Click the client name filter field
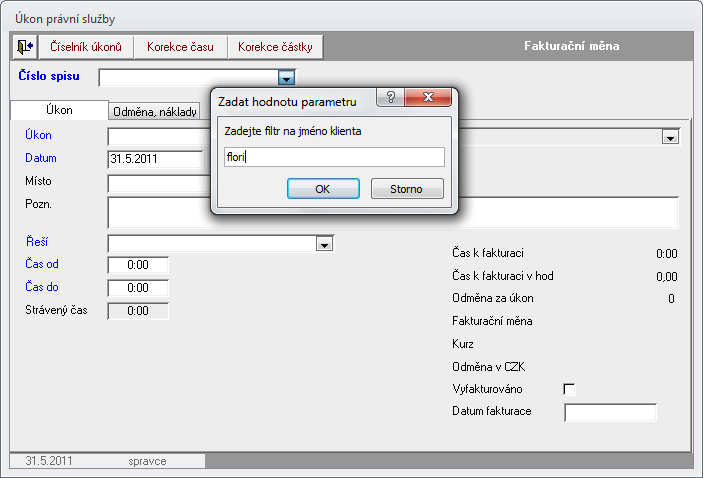This screenshot has width=703, height=478. click(334, 157)
